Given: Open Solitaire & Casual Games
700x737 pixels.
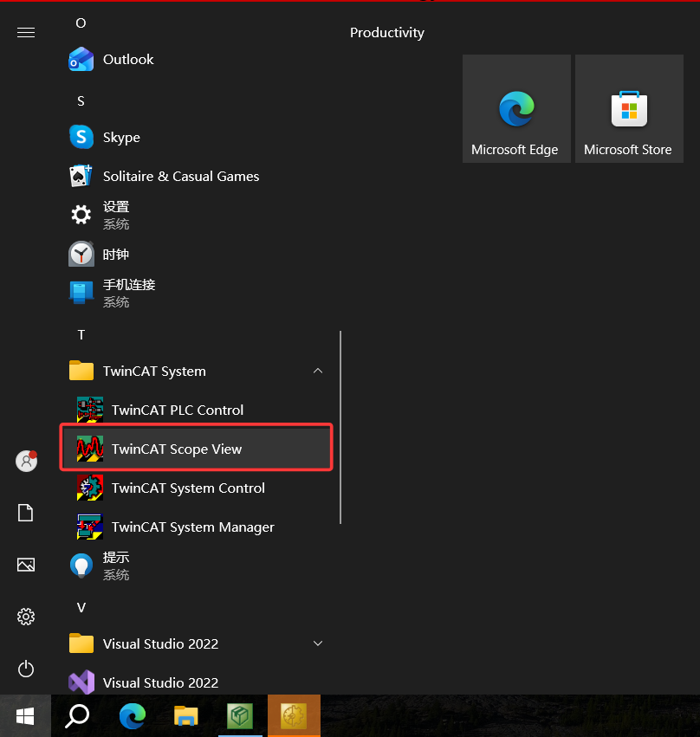Looking at the screenshot, I should 180,177.
